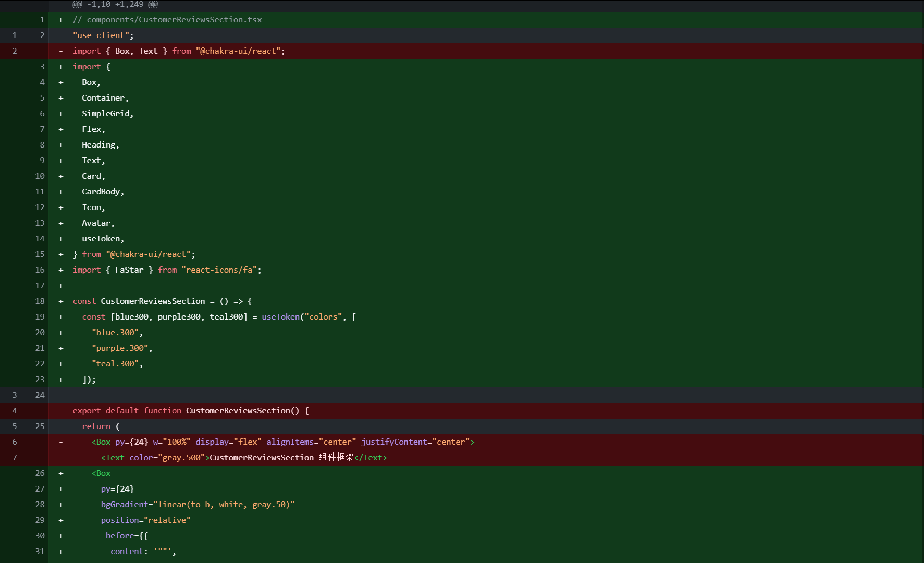Viewport: 924px width, 563px height.
Task: Click the added "import {" opening line
Action: pos(92,67)
